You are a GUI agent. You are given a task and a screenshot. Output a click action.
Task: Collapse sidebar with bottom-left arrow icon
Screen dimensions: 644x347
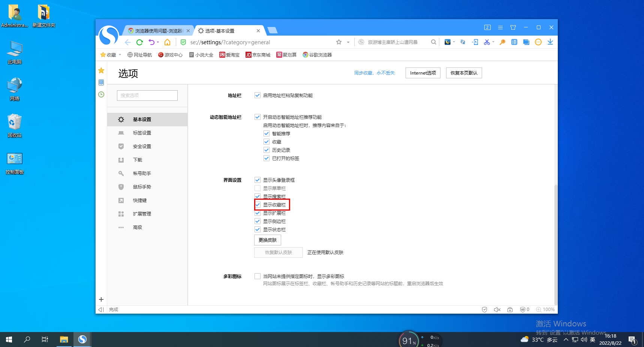[x=100, y=310]
